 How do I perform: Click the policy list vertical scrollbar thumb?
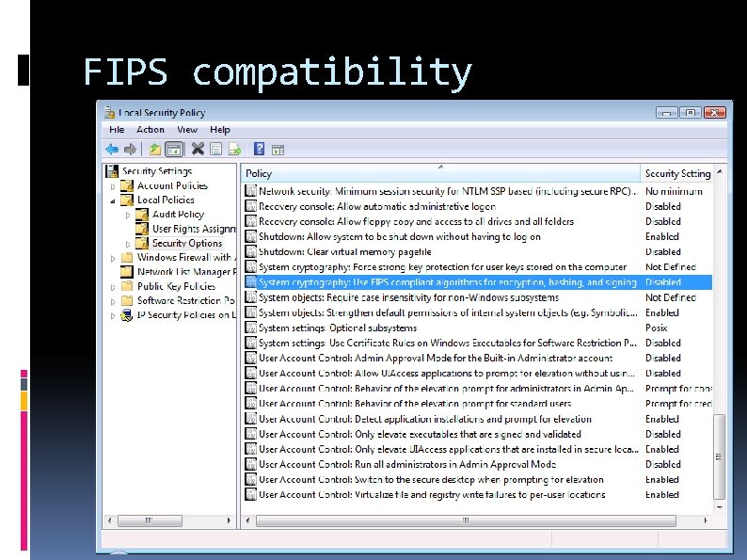pos(719,456)
